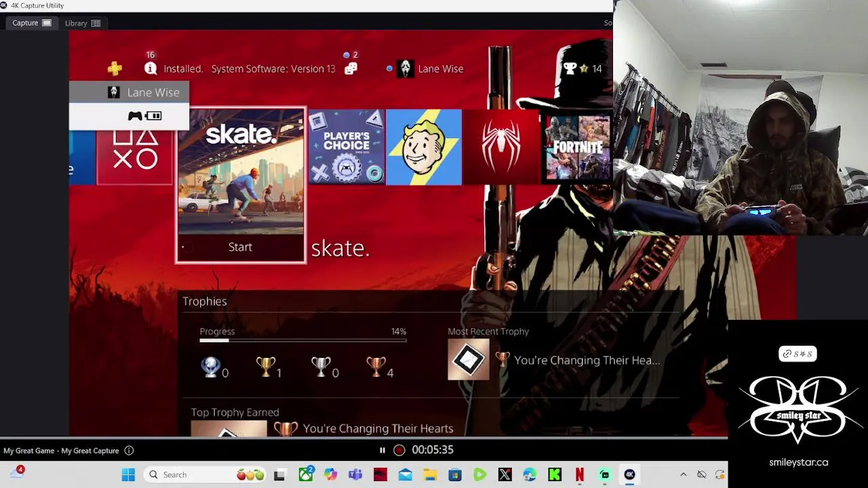Click the recording timer 00:05:35

point(433,450)
